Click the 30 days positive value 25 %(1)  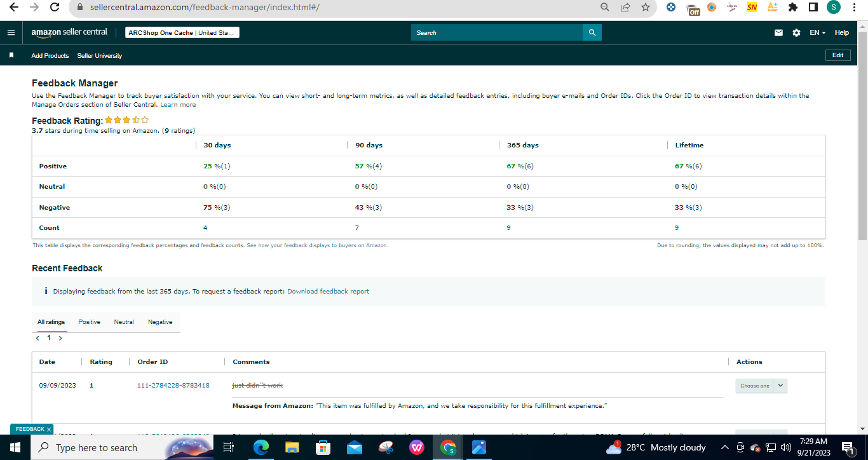point(217,166)
